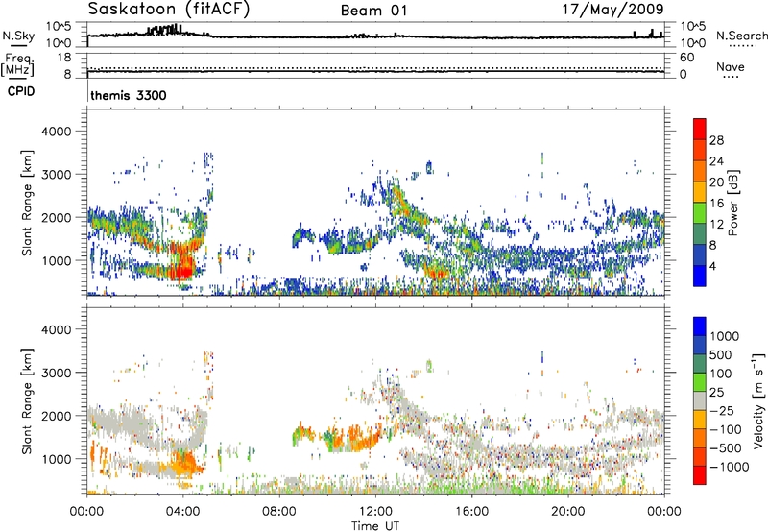Click the red top of power colorbar
768x532 pixels.
pyautogui.click(x=700, y=130)
